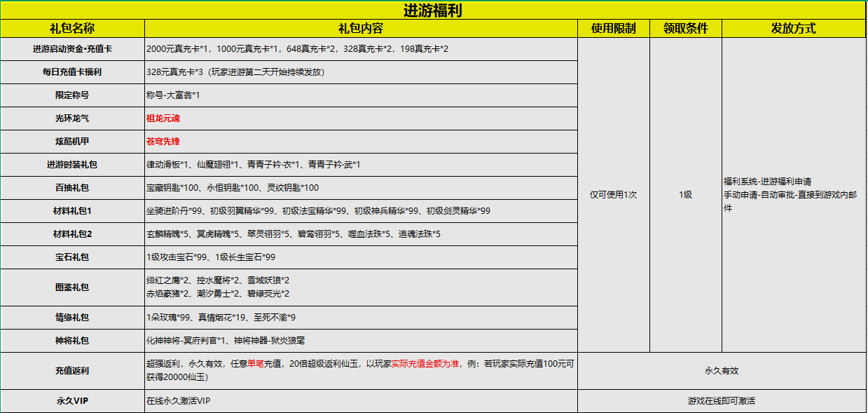Viewport: 868px width, 413px height.
Task: Click the 进游启动资金•充值卡 row label
Action: pos(72,49)
